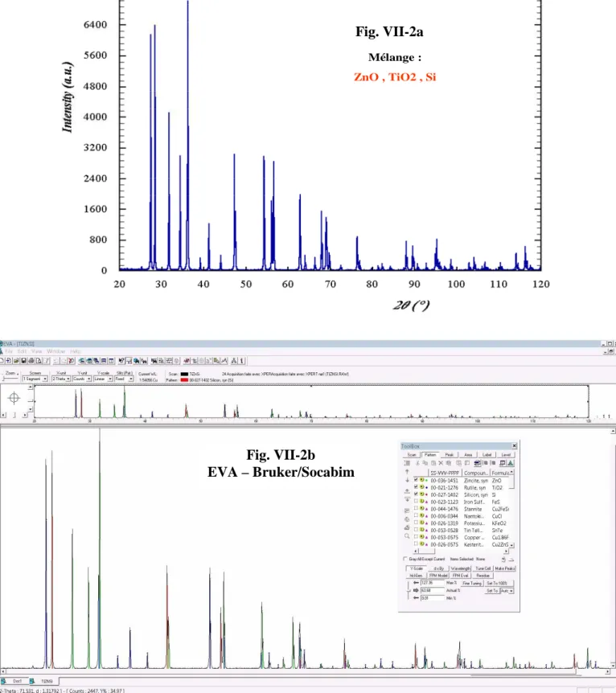Open the File menu
Screen dimensions: 616x693
9,351
